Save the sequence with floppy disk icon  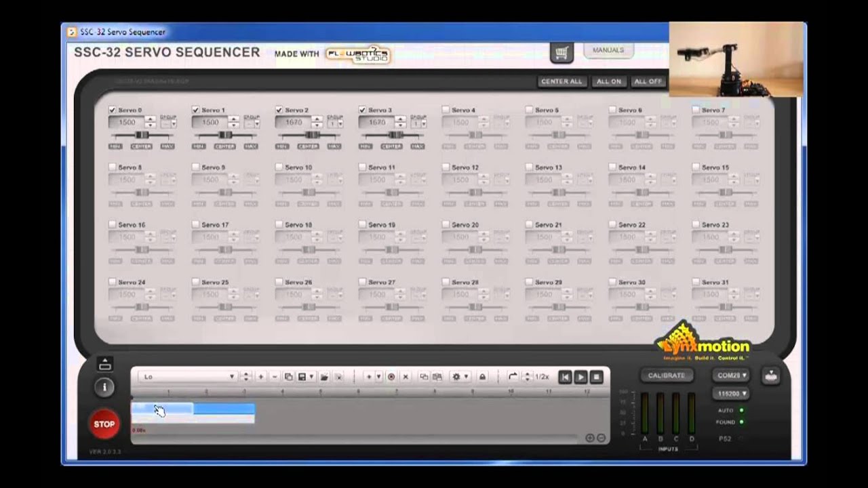point(302,377)
